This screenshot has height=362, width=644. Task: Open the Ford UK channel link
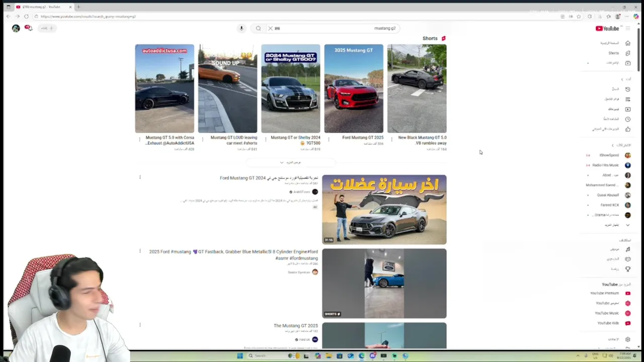[305, 340]
